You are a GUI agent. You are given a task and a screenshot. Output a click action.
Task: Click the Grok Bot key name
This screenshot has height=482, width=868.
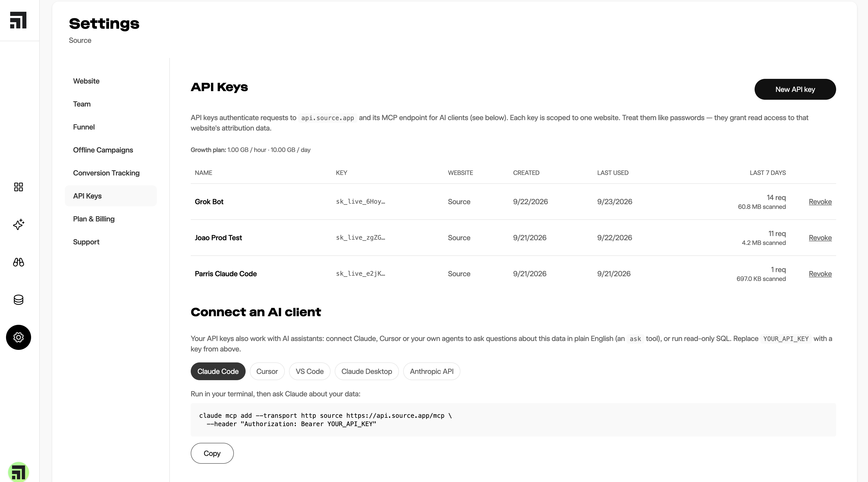pos(209,202)
